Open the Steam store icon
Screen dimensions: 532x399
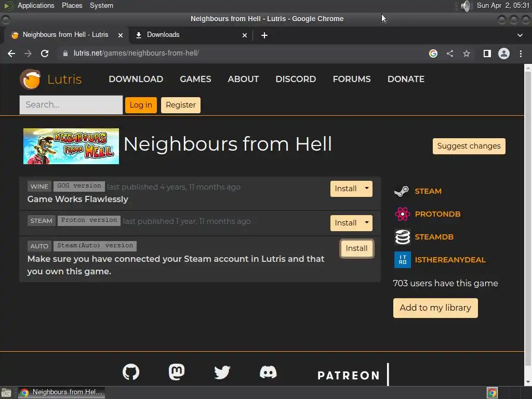click(x=402, y=191)
